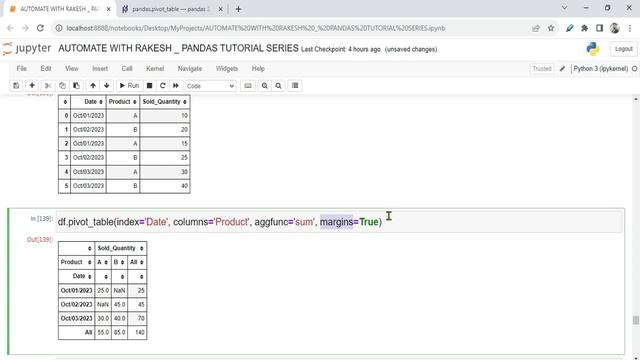Bookmark this page star icon
640x360 pixels.
point(551,28)
